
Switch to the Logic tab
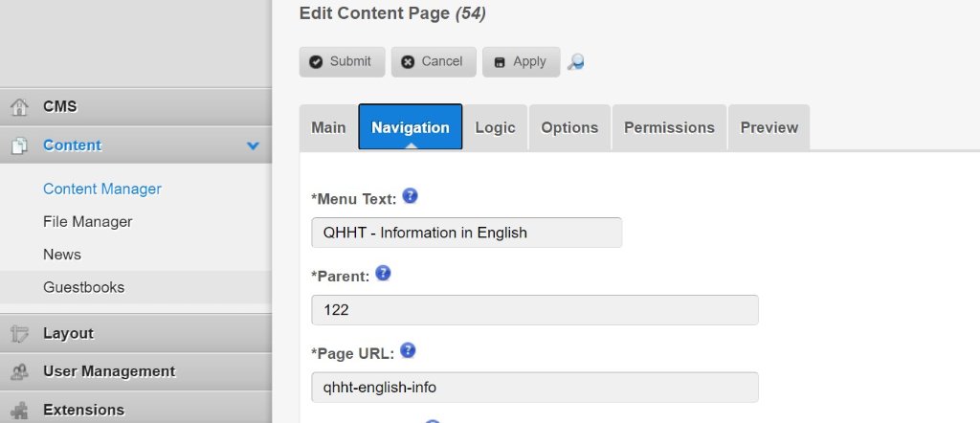(x=495, y=127)
